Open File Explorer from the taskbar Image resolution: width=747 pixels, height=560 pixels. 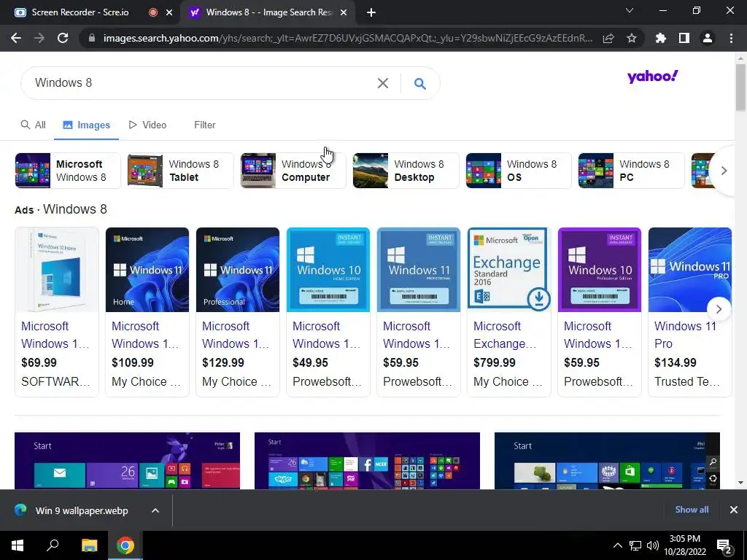pyautogui.click(x=89, y=545)
